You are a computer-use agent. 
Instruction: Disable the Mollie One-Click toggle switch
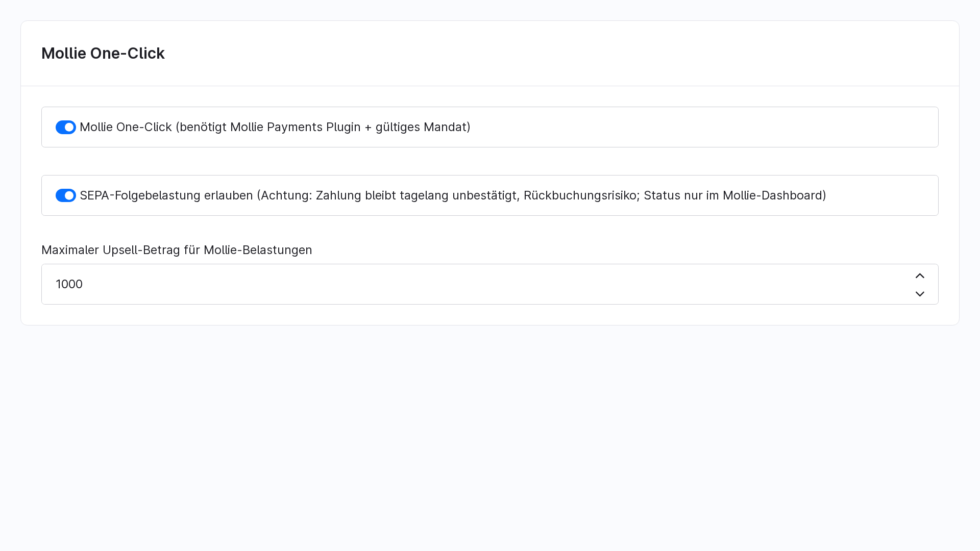pos(66,127)
